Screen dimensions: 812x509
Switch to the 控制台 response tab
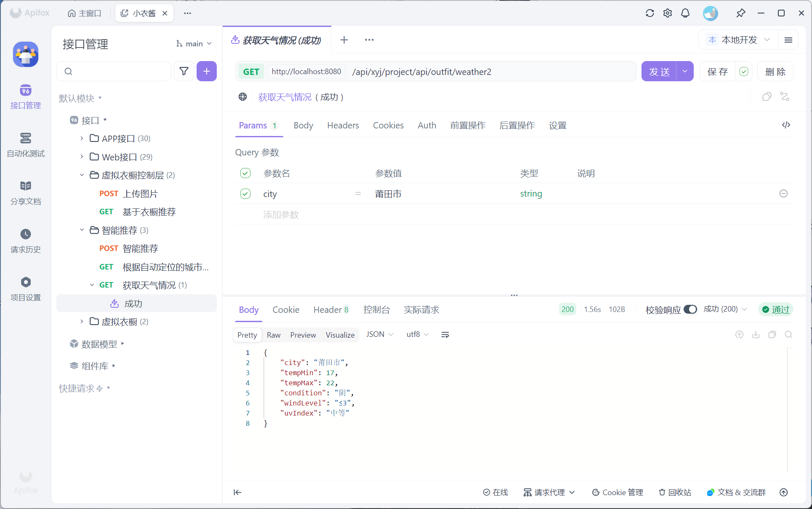click(376, 310)
